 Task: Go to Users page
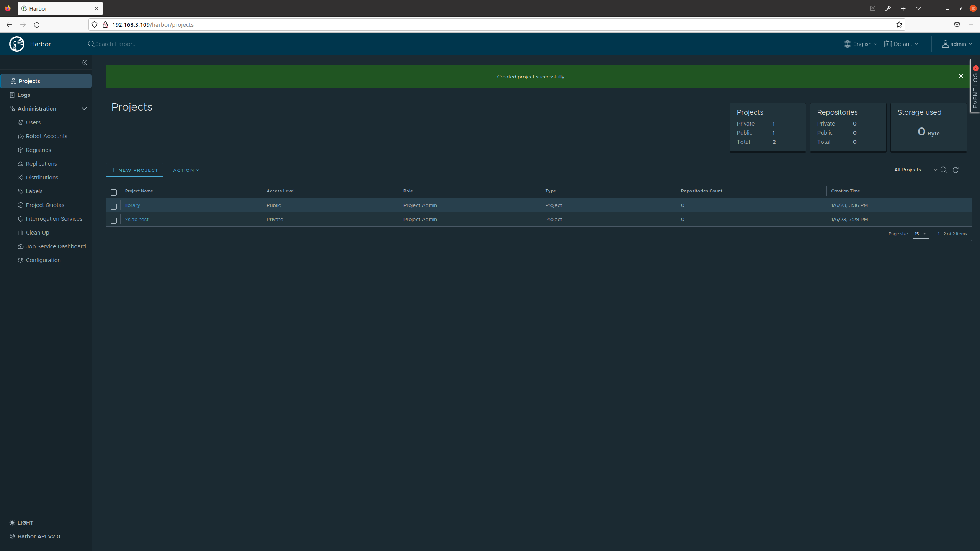click(33, 122)
